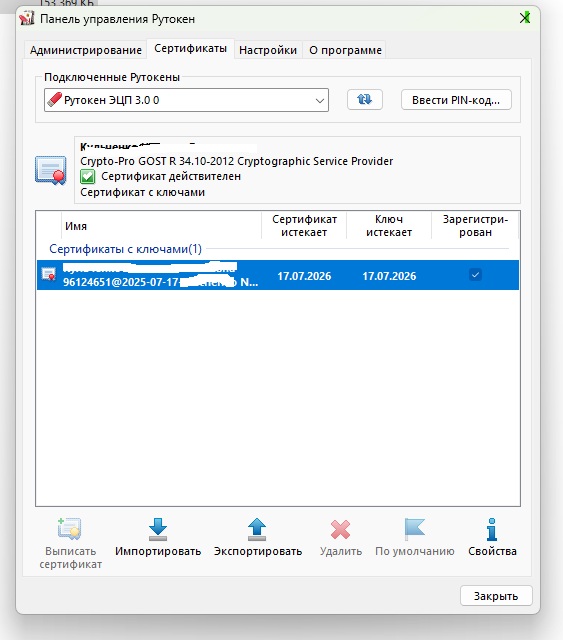Toggle the Зарегистрирован checkbox in certificate row
The height and width of the screenshot is (640, 563).
[475, 275]
